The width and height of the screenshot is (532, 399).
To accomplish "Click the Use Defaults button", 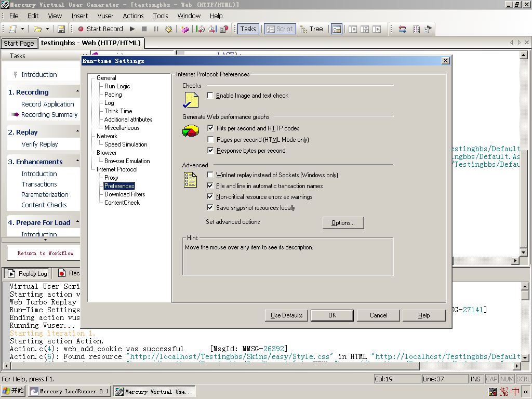I will pos(286,315).
